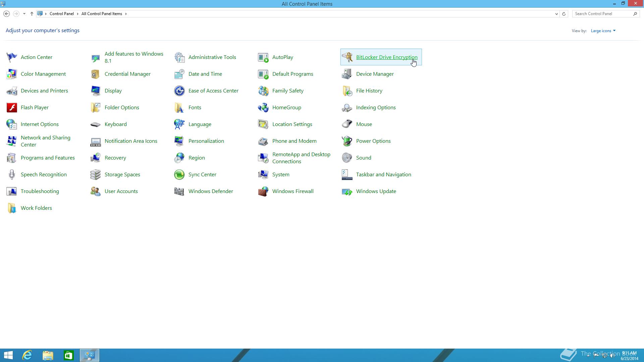Open the Sound speaker icon
Image resolution: width=644 pixels, height=362 pixels.
pos(347,158)
